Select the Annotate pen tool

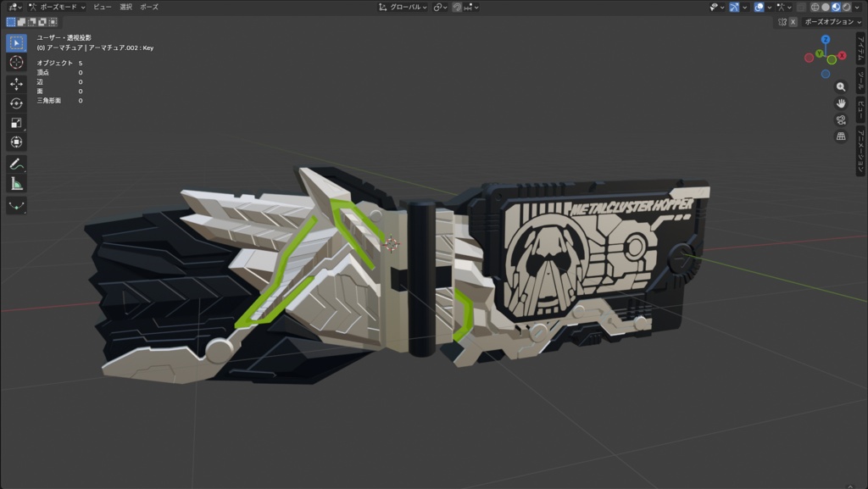(16, 164)
